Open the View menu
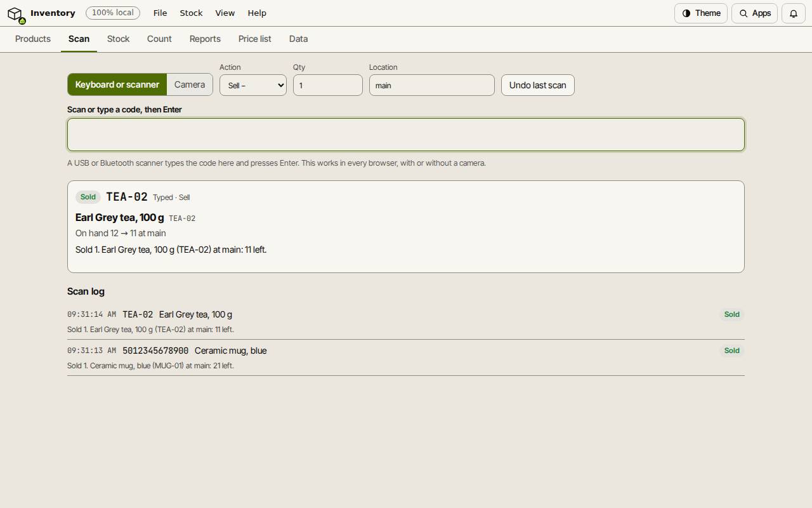 225,13
